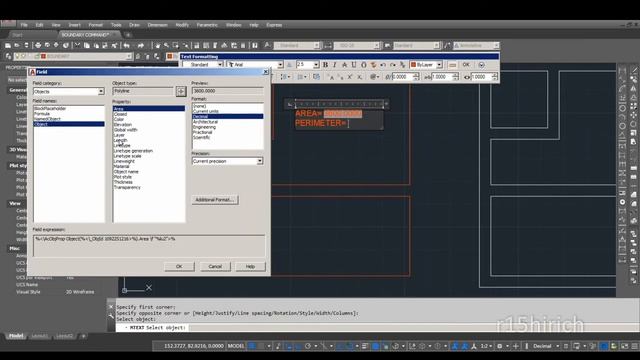Toggle grid display in status bar
The height and width of the screenshot is (360, 640).
(x=252, y=346)
